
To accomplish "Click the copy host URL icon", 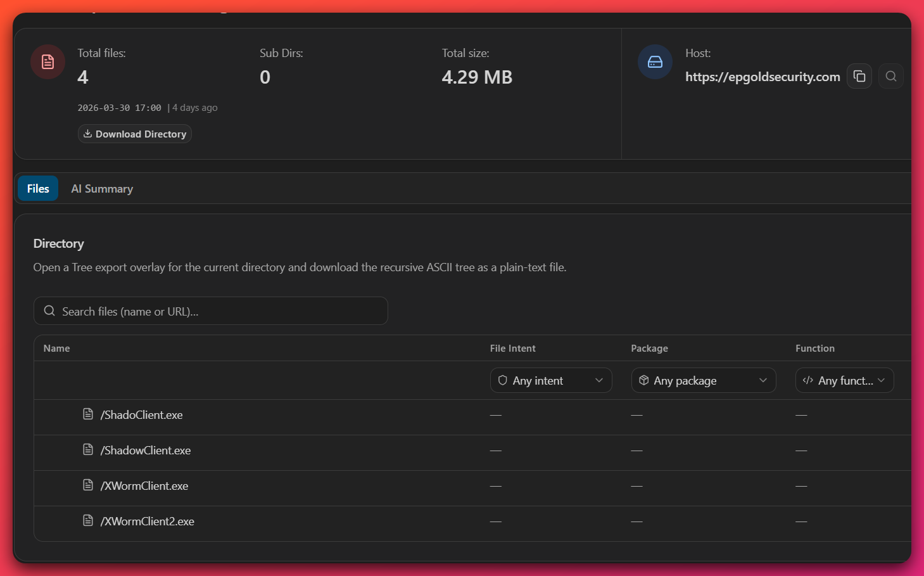I will (x=859, y=77).
